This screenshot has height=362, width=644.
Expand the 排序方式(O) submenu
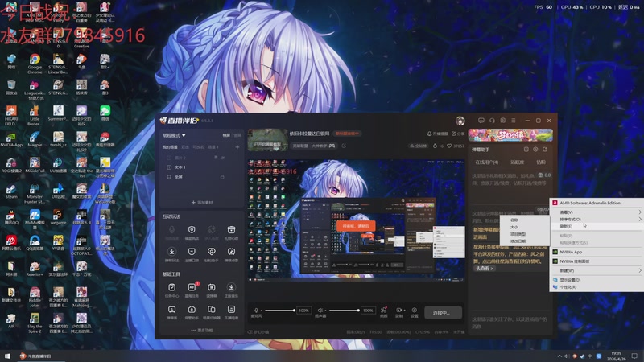pos(597,219)
